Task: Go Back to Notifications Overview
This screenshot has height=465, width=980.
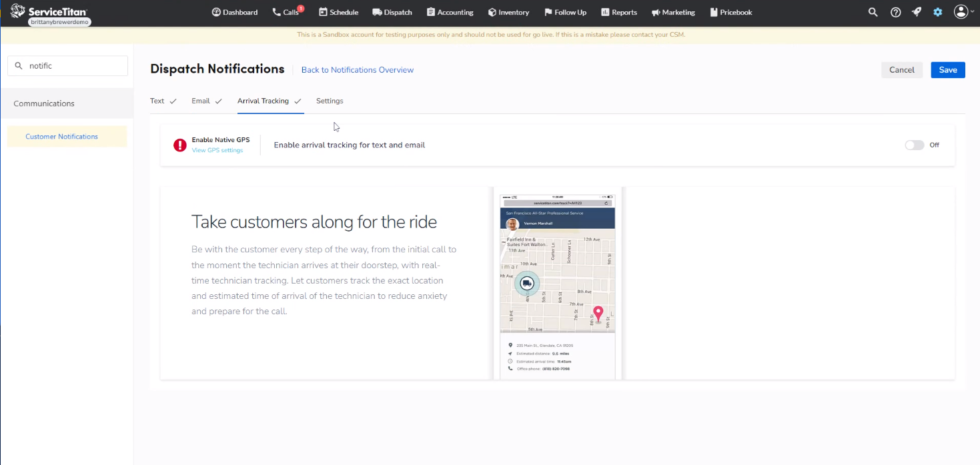Action: pos(357,69)
